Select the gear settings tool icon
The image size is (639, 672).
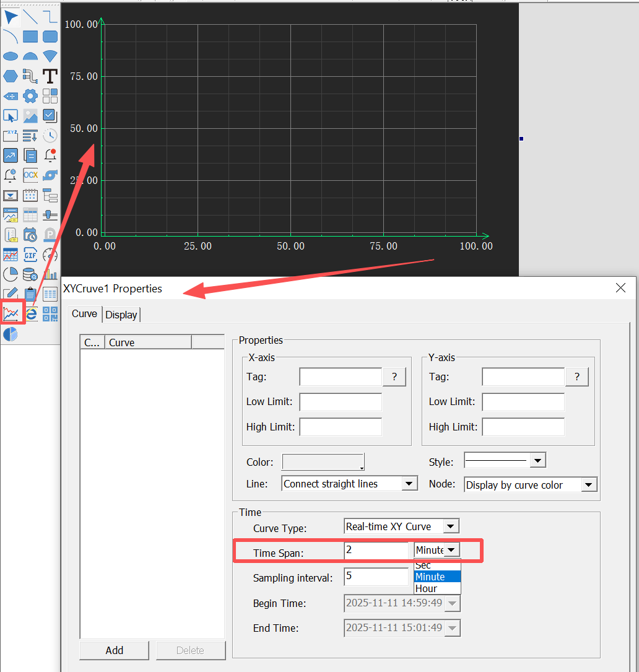pyautogui.click(x=30, y=96)
